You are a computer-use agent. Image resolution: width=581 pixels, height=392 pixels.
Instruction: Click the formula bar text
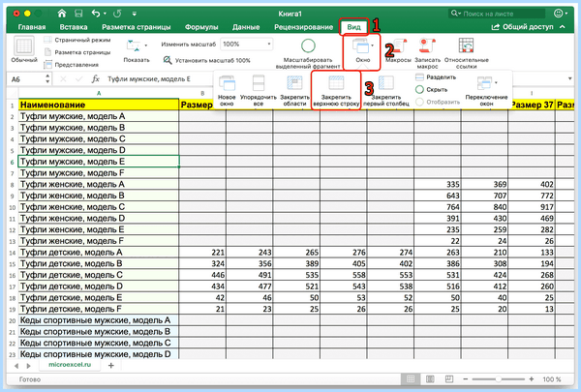pos(148,79)
